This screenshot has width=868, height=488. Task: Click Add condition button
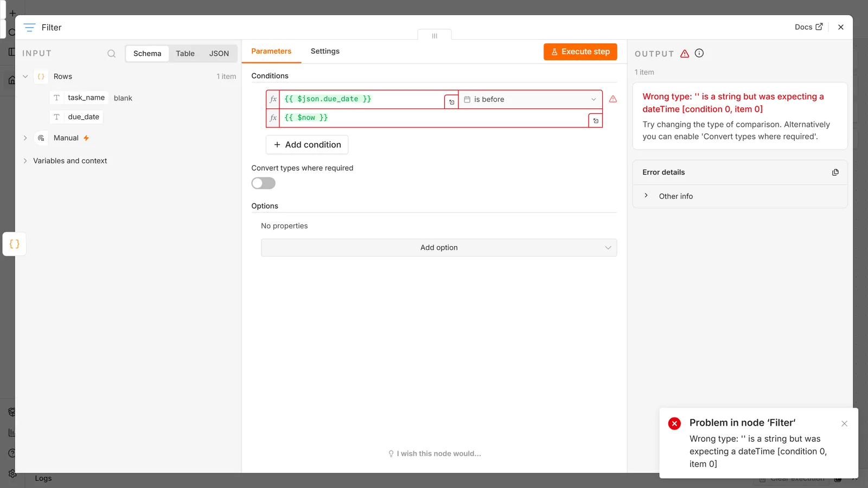307,145
